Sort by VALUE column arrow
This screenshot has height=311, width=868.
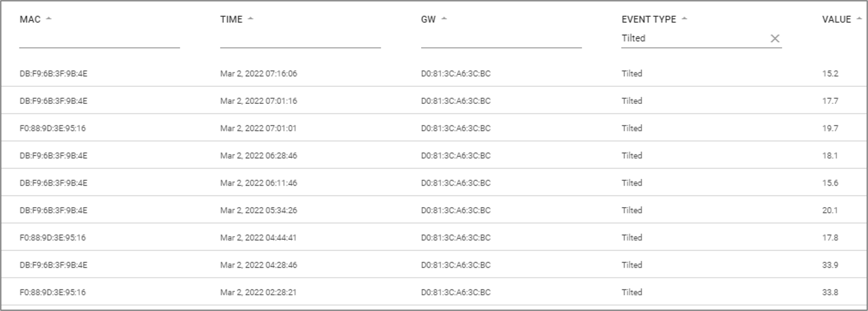[x=859, y=19]
